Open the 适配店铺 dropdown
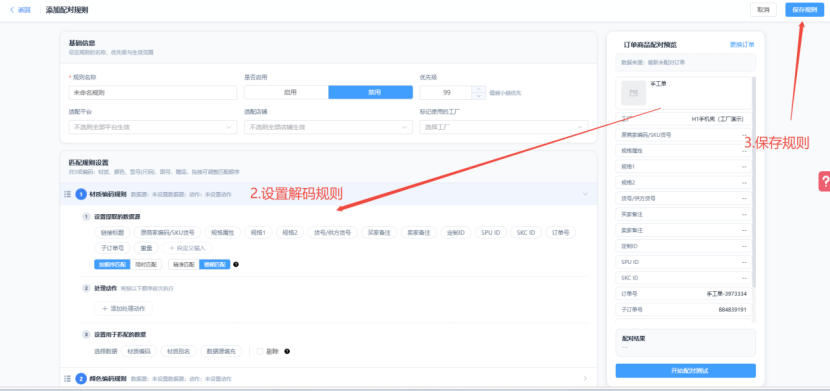 328,127
